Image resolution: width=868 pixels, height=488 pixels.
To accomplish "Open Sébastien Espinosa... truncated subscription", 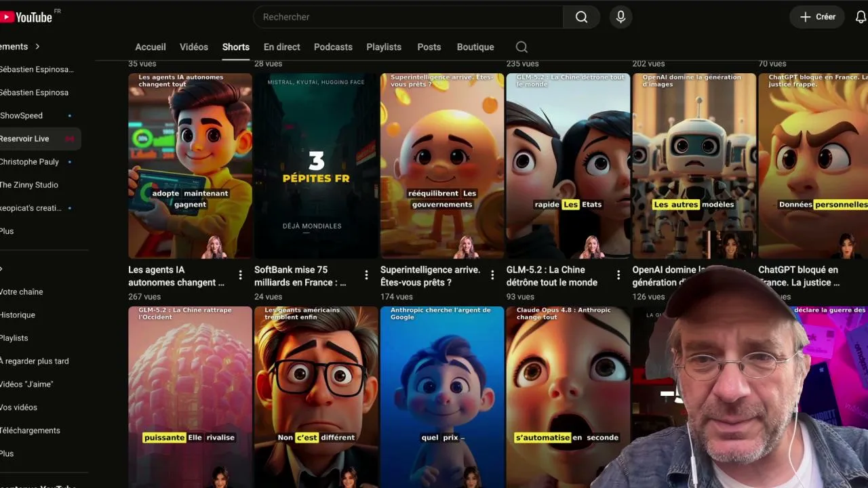I will click(x=37, y=69).
